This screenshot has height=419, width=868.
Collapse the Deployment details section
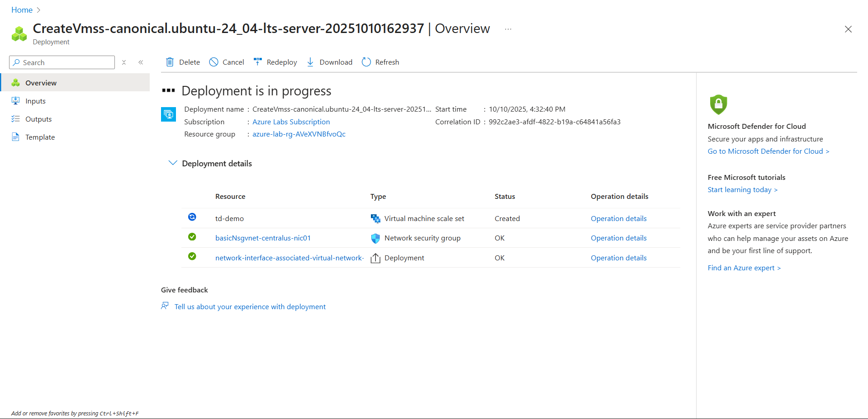(172, 163)
